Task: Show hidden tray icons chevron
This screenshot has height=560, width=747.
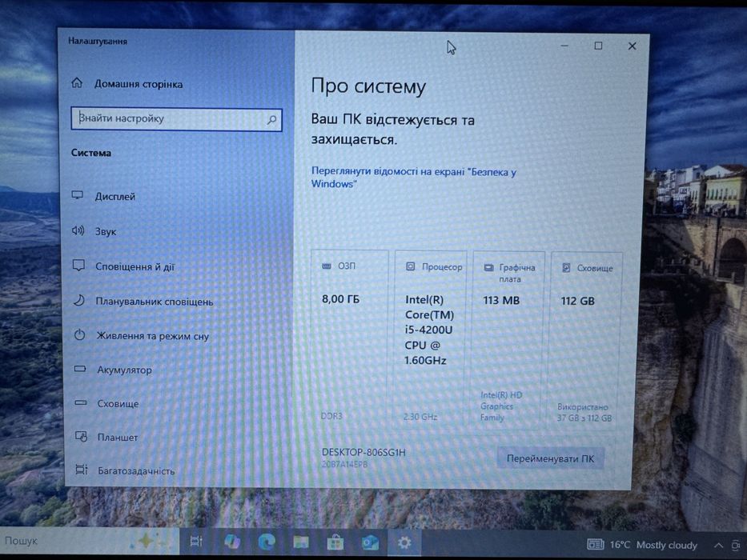Action: (718, 546)
